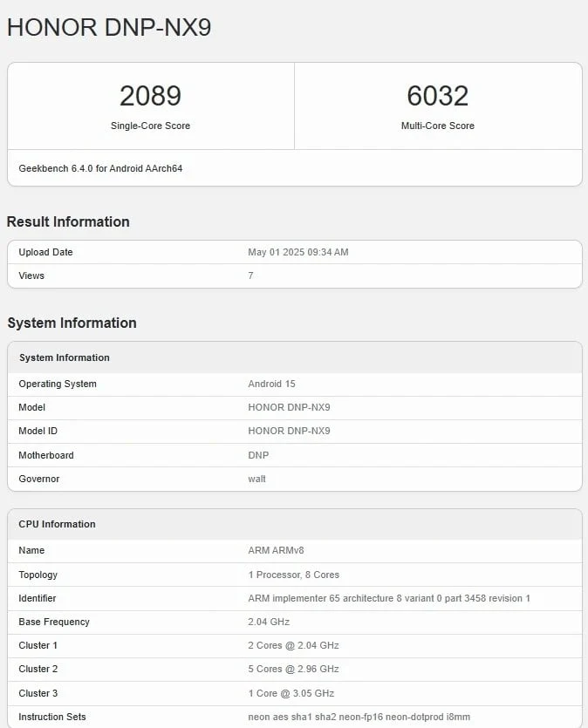Click the Operating System label
Image resolution: width=588 pixels, height=728 pixels.
click(58, 384)
